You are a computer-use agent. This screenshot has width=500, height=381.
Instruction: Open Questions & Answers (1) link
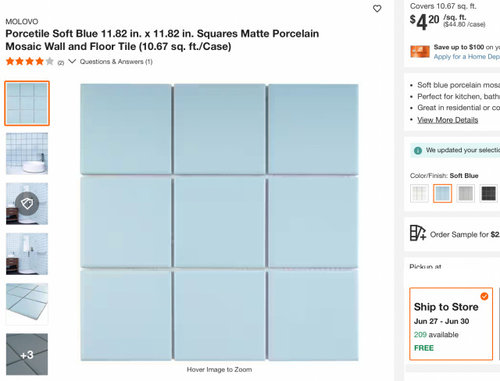click(116, 62)
